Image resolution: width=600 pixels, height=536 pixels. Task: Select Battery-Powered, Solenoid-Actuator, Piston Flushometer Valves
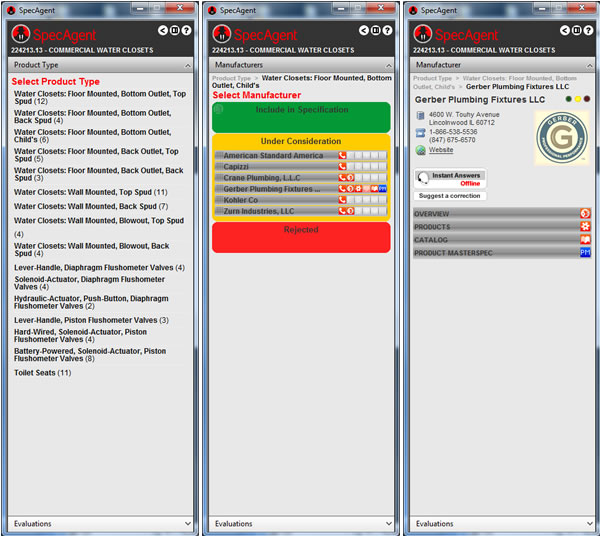click(90, 355)
